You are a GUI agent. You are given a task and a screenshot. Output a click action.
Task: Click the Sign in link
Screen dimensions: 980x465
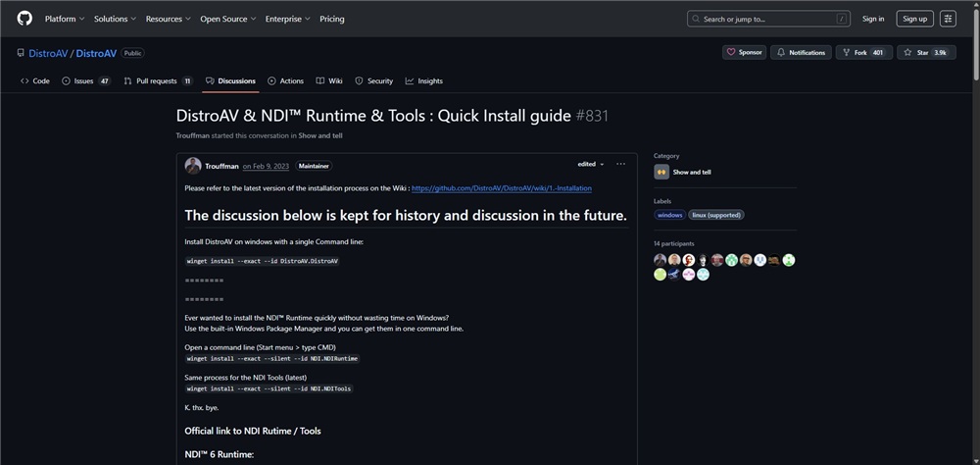873,19
